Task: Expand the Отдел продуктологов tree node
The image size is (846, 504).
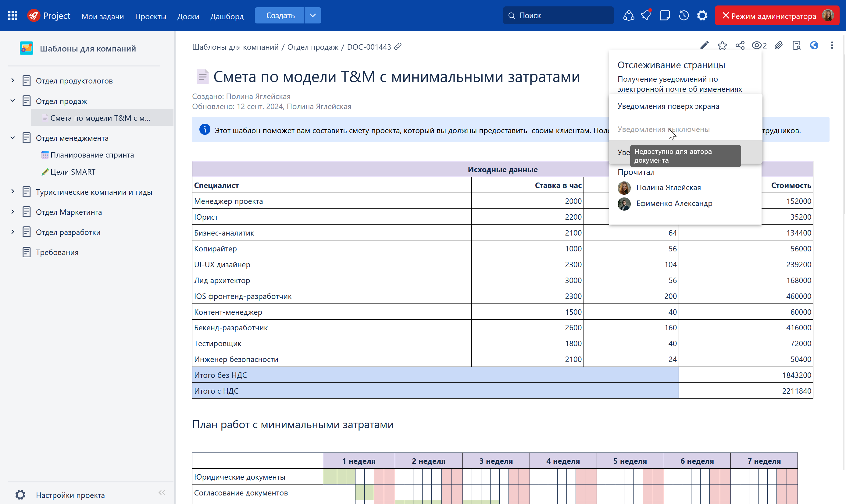Action: click(12, 80)
